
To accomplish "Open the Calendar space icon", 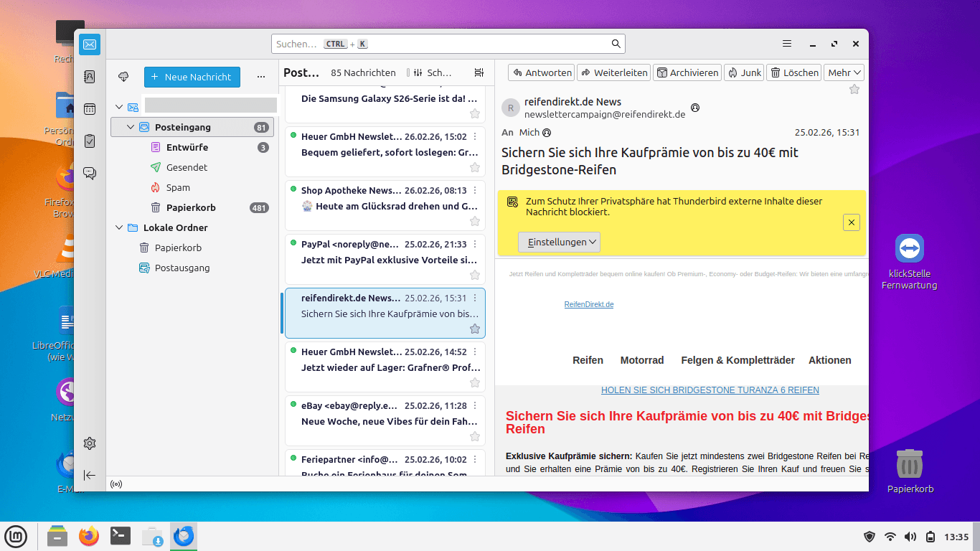I will coord(90,109).
